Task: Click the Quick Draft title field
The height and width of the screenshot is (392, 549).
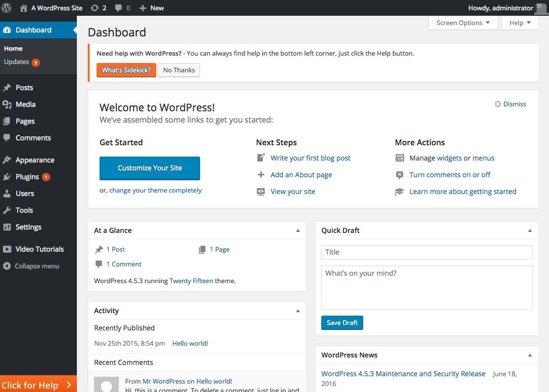Action: click(x=426, y=252)
